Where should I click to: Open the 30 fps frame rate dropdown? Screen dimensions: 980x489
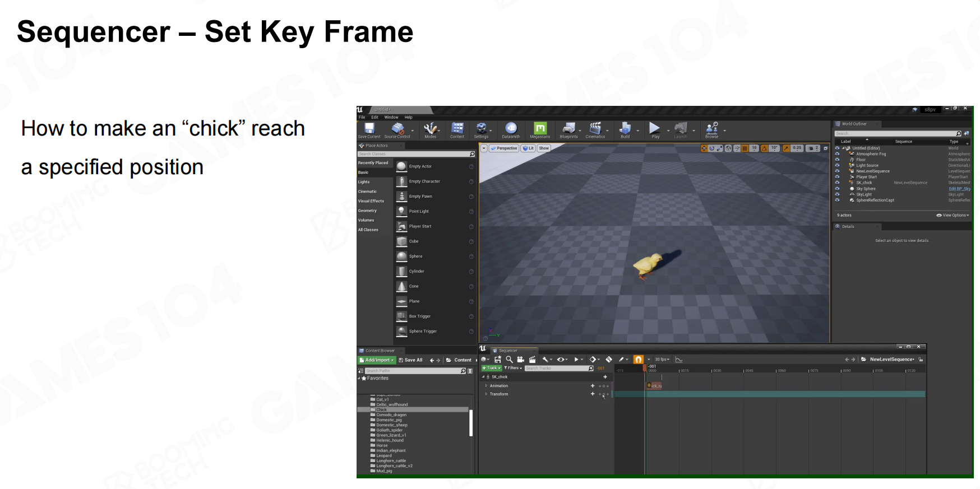(662, 360)
